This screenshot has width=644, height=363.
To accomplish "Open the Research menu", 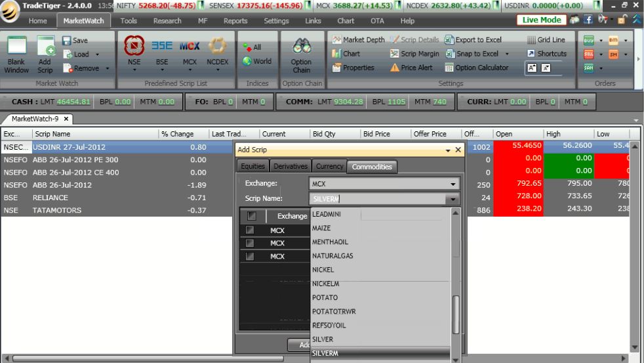I will coord(167,21).
